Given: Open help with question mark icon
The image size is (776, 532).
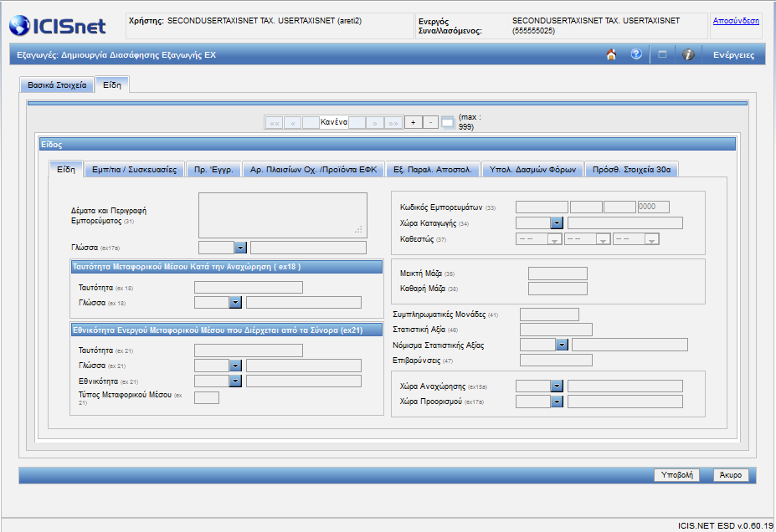Looking at the screenshot, I should (x=636, y=54).
